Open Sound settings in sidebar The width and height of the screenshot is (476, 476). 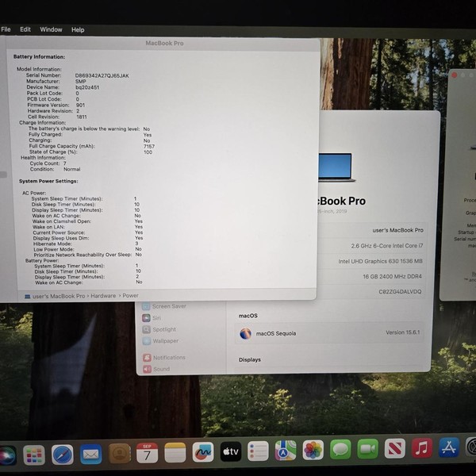pos(156,369)
